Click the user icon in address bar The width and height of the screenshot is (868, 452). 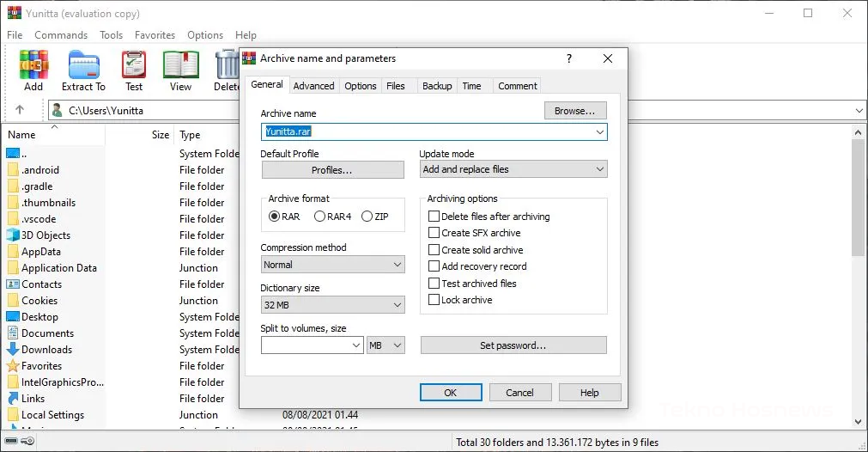pyautogui.click(x=57, y=110)
